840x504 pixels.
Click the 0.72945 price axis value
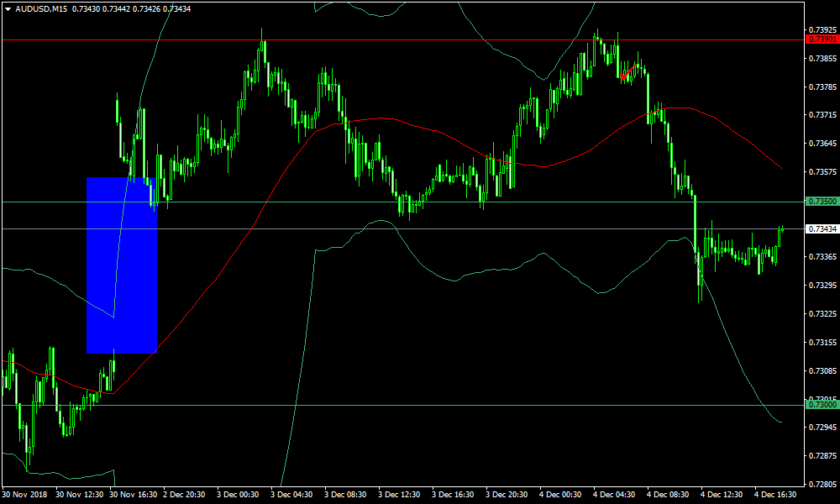coord(823,427)
